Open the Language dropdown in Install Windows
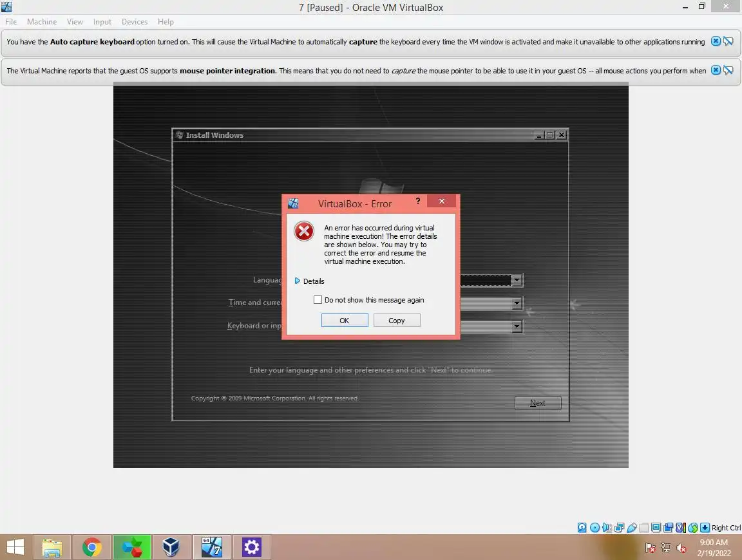The height and width of the screenshot is (560, 742). tap(517, 280)
